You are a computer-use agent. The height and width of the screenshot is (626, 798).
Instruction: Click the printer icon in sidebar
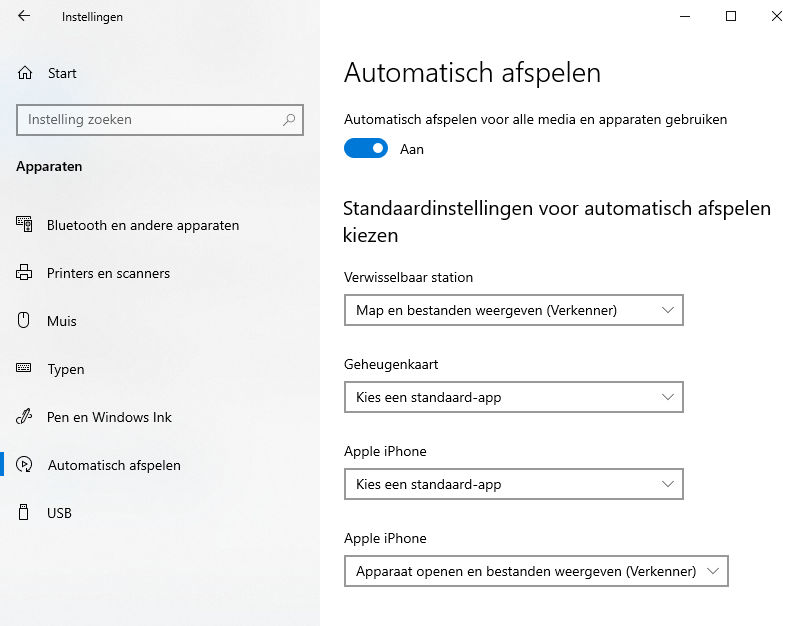click(x=25, y=273)
